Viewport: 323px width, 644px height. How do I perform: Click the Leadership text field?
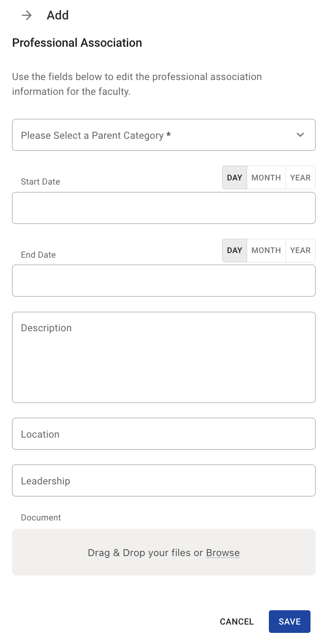point(163,481)
